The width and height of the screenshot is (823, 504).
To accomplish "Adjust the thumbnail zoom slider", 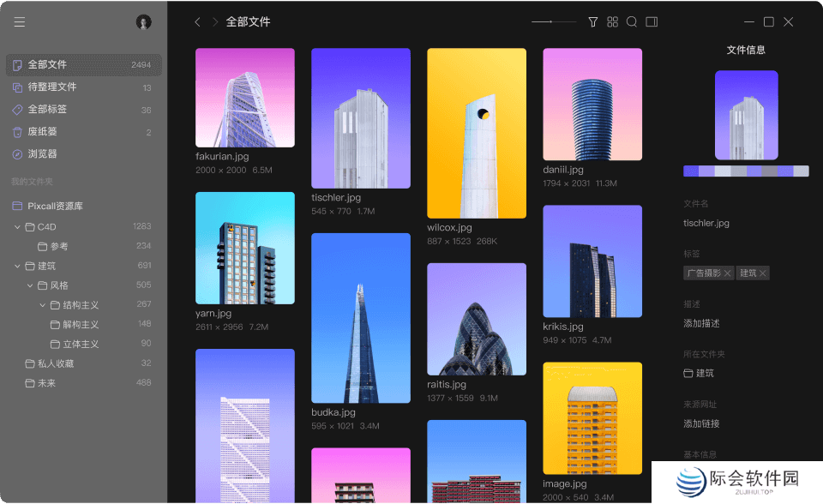I will 553,21.
